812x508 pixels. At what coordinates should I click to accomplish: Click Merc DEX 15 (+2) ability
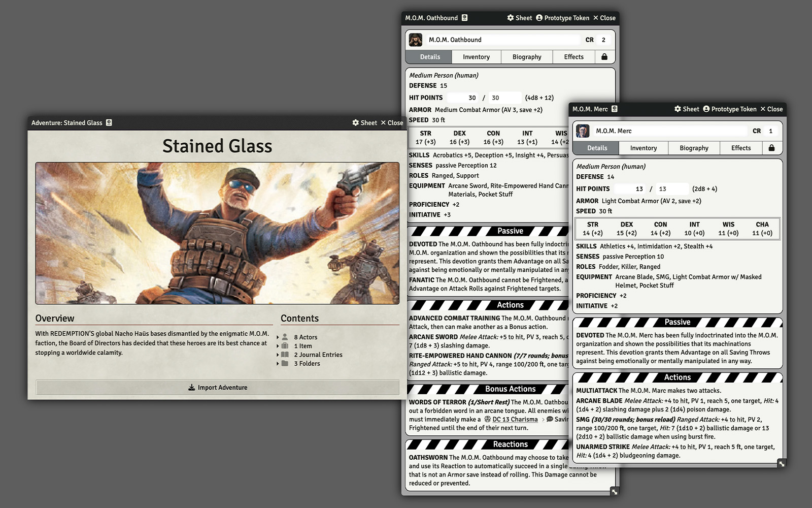[627, 229]
